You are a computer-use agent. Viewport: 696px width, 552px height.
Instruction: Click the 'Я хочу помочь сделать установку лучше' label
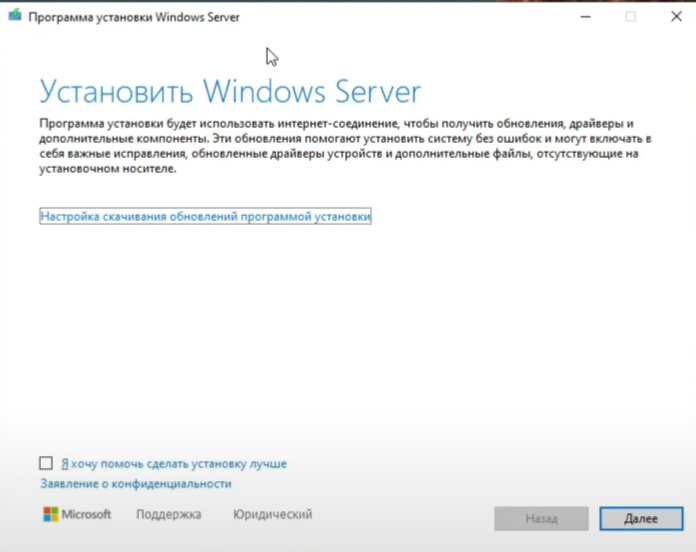point(173,464)
